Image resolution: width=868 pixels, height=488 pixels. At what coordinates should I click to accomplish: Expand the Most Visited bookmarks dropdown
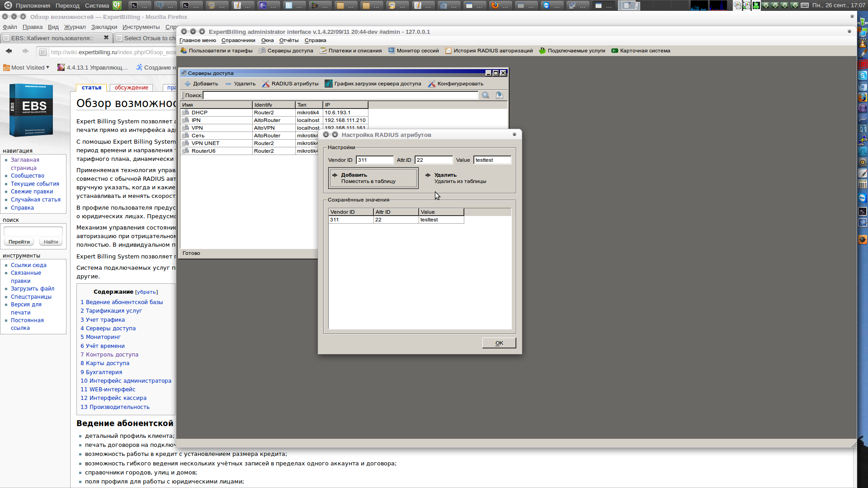26,68
